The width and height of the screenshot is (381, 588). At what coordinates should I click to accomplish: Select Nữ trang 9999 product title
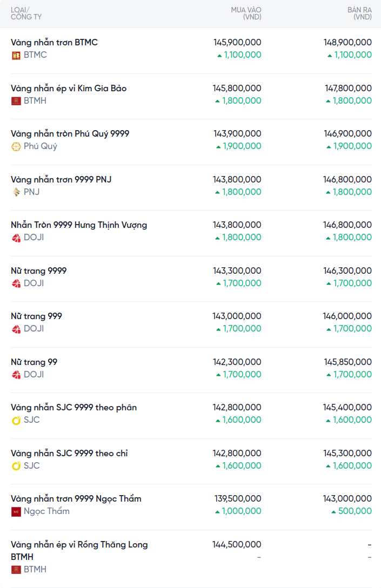point(38,271)
